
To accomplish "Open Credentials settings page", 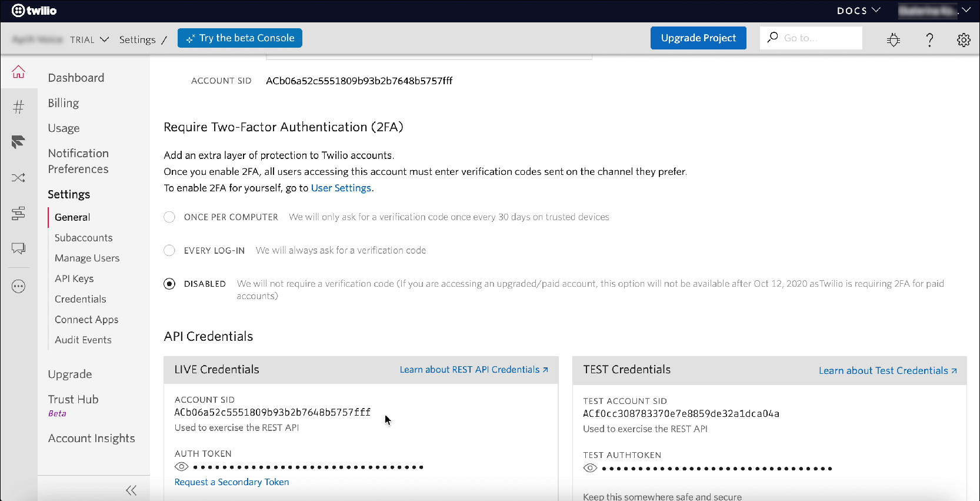I will pos(81,299).
